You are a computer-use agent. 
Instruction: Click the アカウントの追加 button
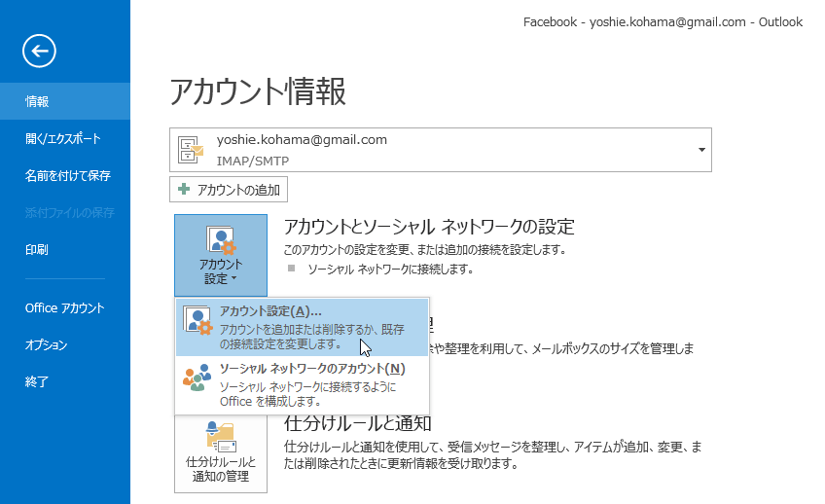tap(229, 190)
